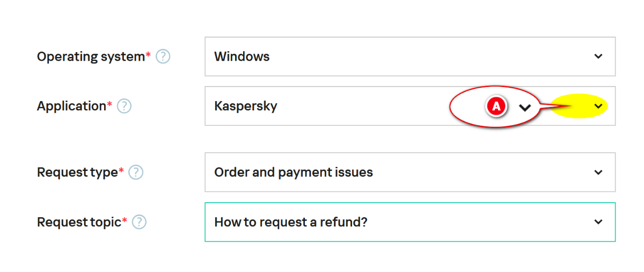644x272 pixels.
Task: Click the enlarged chevron inside the callout bubble
Action: [525, 107]
